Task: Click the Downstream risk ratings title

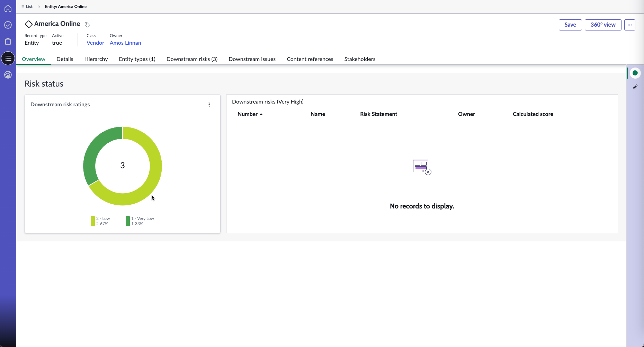Action: (60, 105)
